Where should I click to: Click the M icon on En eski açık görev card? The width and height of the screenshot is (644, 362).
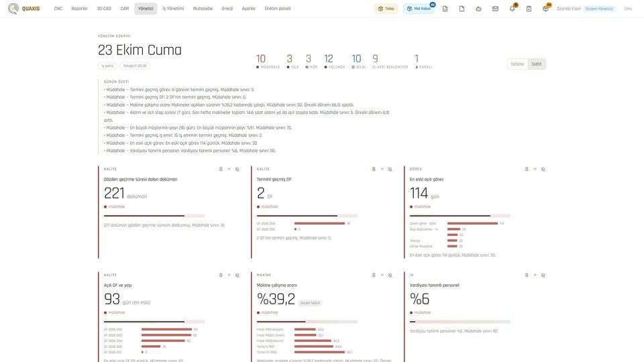pyautogui.click(x=535, y=169)
